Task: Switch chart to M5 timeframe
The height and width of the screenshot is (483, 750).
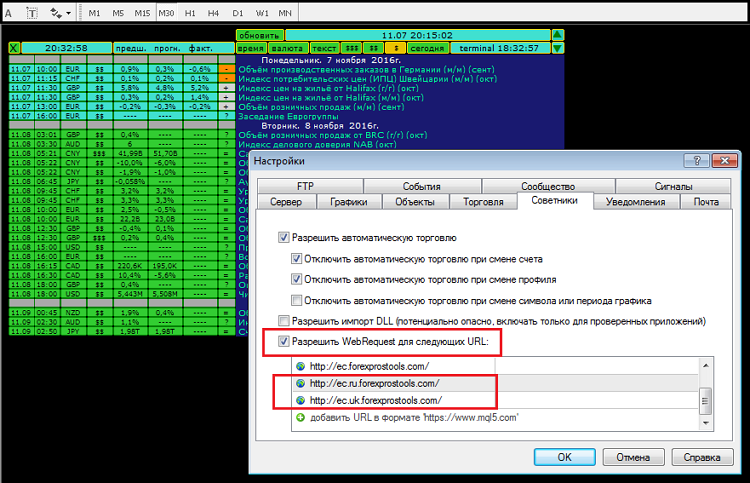Action: coord(118,13)
